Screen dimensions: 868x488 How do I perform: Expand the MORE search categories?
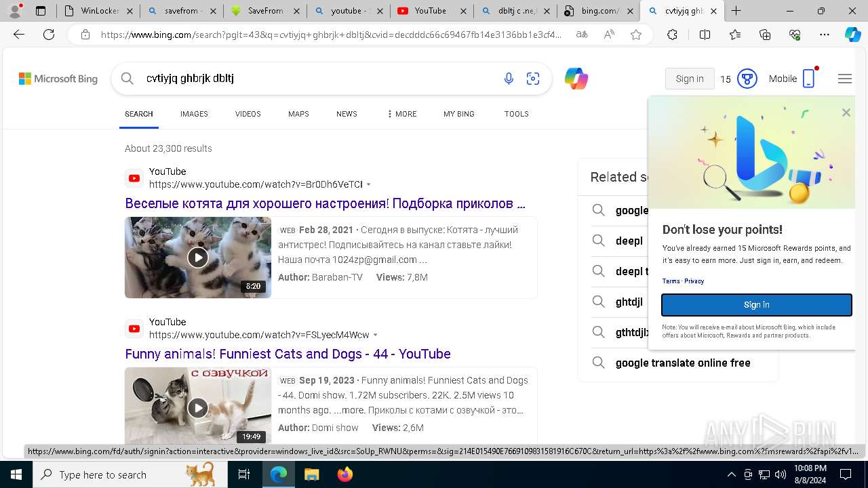click(402, 114)
